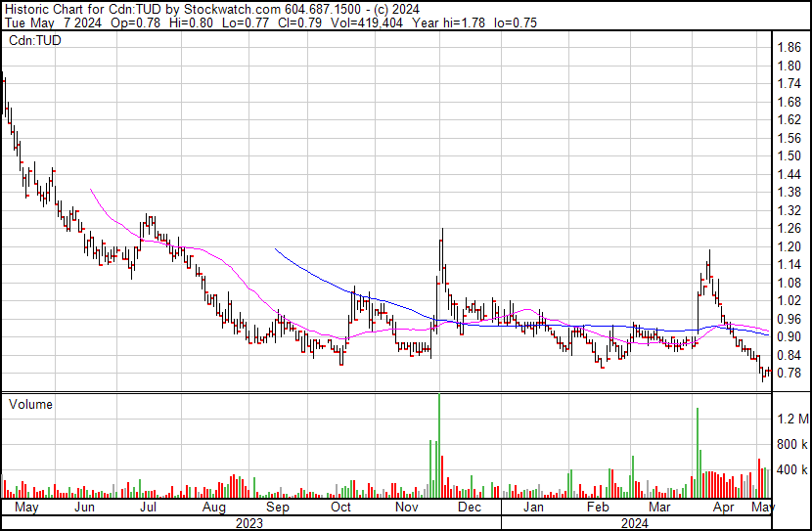Click the 'Oct' month label on time axis

click(340, 508)
